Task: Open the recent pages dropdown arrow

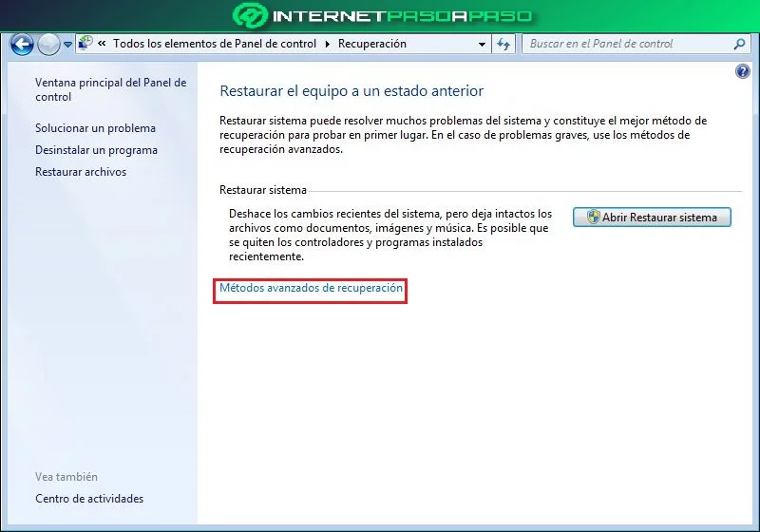Action: click(67, 45)
